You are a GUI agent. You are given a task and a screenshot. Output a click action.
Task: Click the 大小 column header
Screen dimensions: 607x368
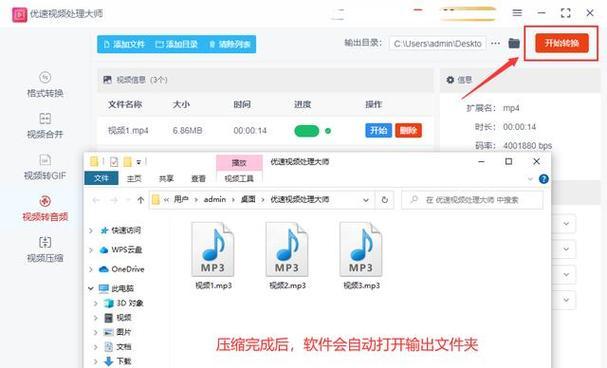[x=181, y=104]
